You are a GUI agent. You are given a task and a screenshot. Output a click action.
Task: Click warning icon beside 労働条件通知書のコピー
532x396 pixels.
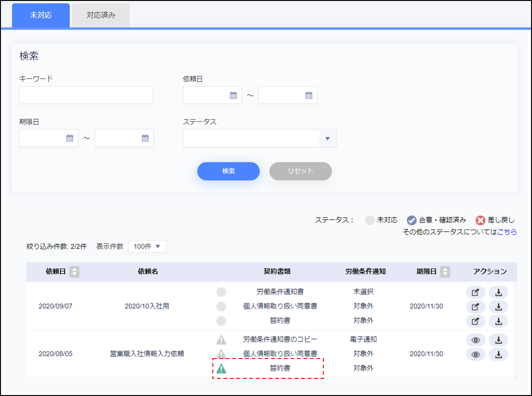tap(221, 340)
